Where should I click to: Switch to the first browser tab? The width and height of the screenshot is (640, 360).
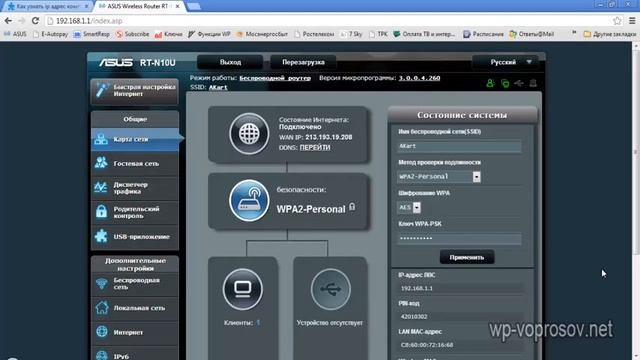pos(47,7)
